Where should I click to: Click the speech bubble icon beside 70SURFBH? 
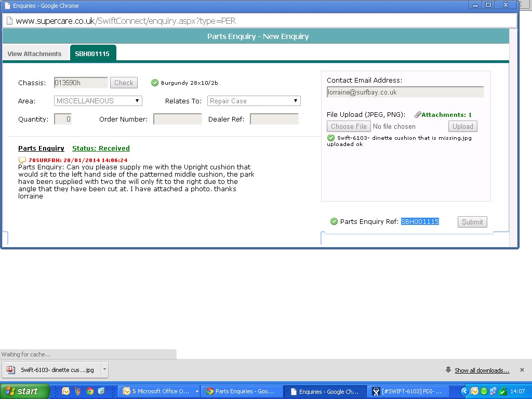click(x=22, y=160)
